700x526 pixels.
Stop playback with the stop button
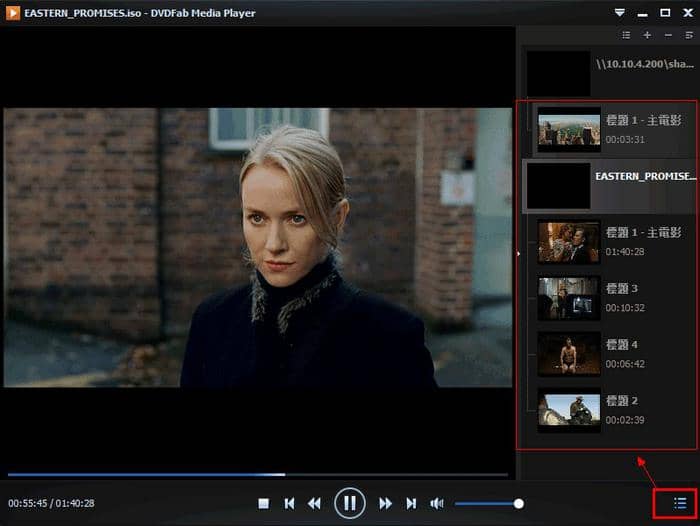263,504
